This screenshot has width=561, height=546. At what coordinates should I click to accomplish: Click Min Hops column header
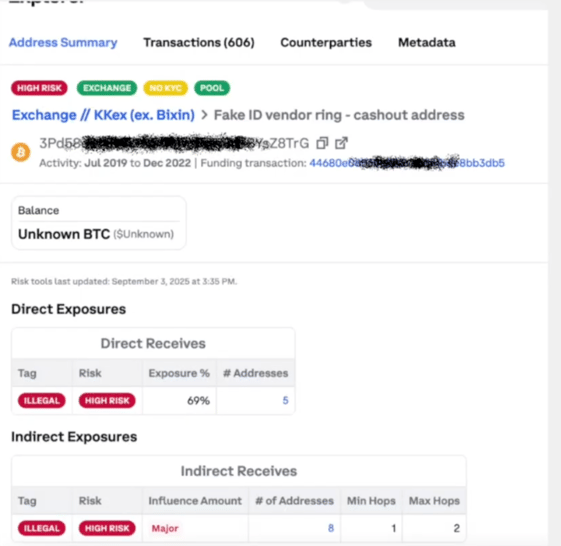click(371, 501)
